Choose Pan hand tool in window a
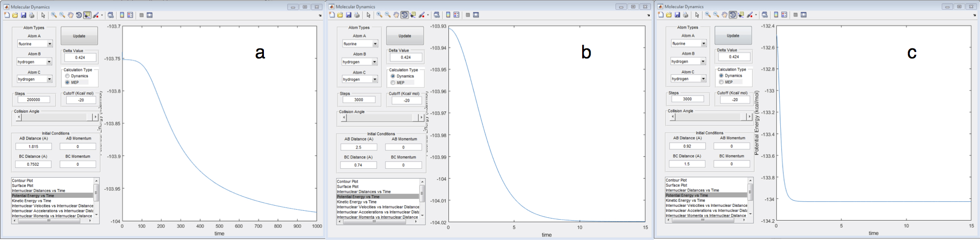This screenshot has width=980, height=240. coord(71,15)
